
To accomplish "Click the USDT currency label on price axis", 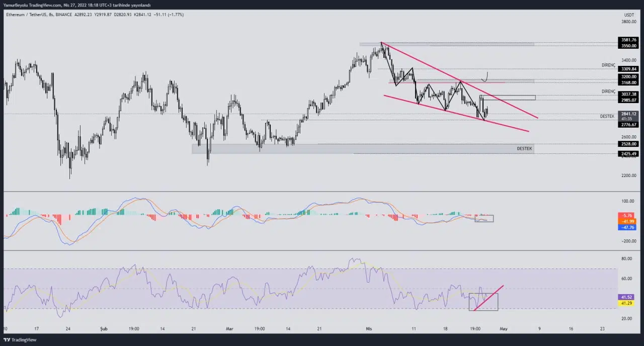I will pos(629,15).
